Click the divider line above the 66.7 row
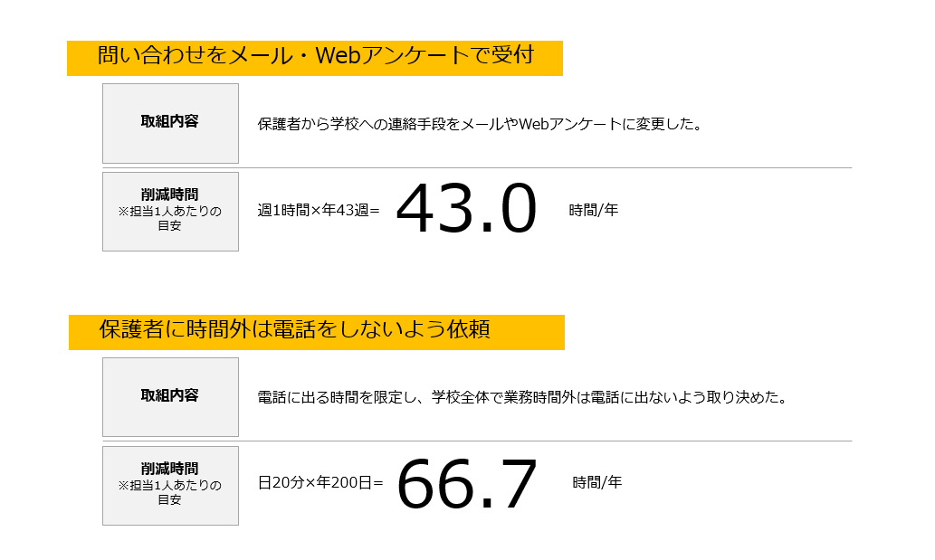The height and width of the screenshot is (560, 935). [x=543, y=441]
